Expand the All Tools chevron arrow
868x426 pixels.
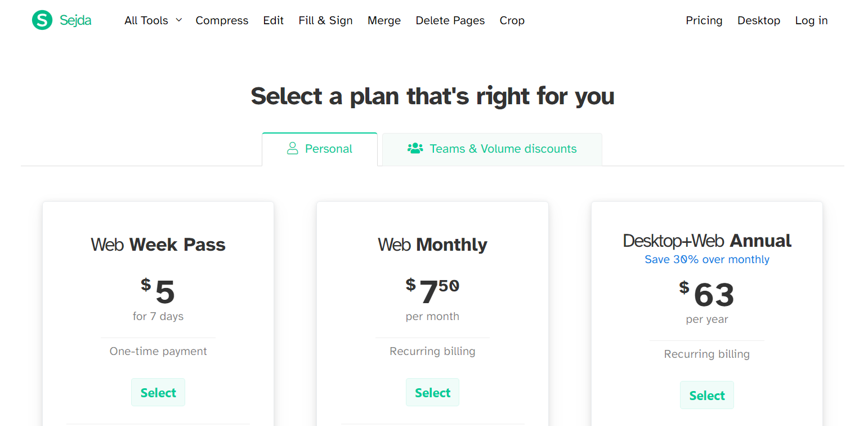(x=179, y=20)
